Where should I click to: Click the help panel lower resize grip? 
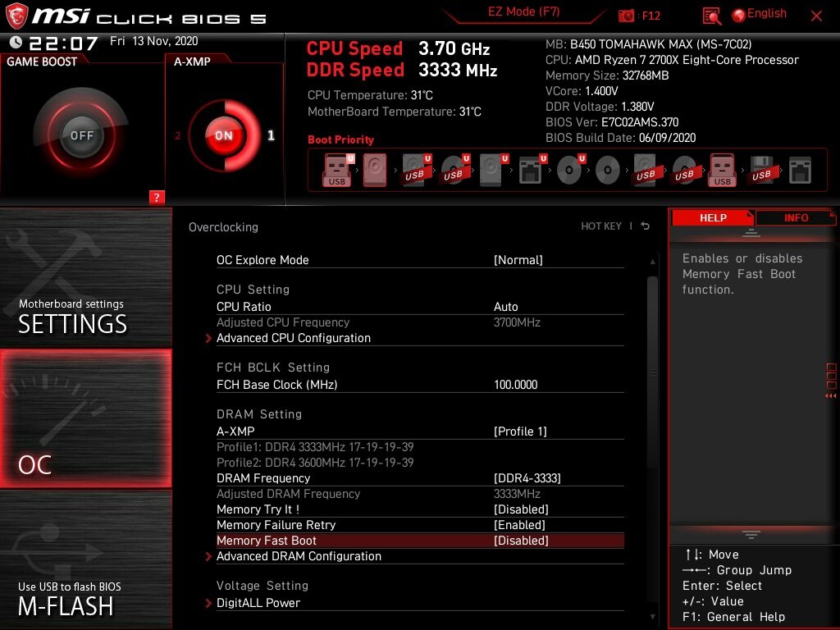[751, 535]
